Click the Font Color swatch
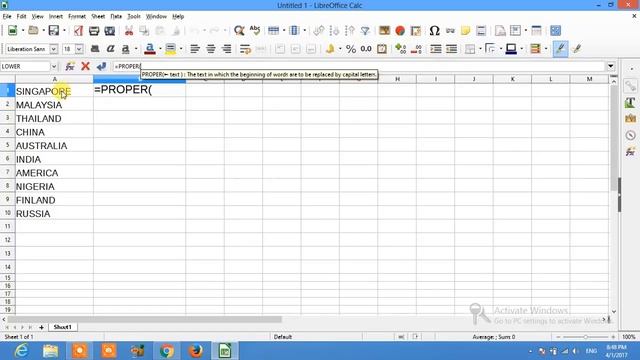This screenshot has height=360, width=640. (x=150, y=49)
